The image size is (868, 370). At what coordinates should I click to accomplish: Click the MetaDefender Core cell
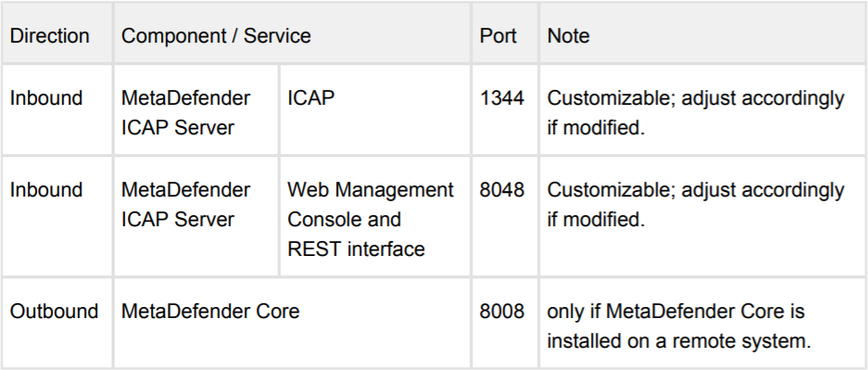(x=292, y=323)
